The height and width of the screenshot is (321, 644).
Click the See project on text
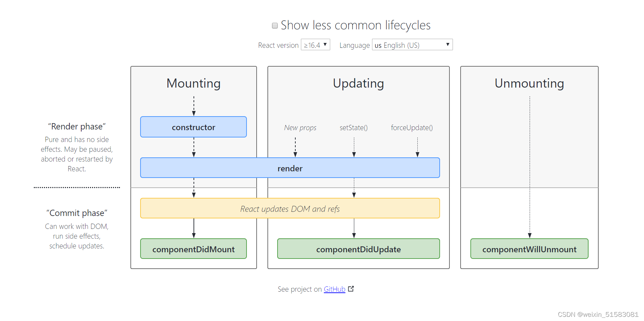[x=300, y=289]
